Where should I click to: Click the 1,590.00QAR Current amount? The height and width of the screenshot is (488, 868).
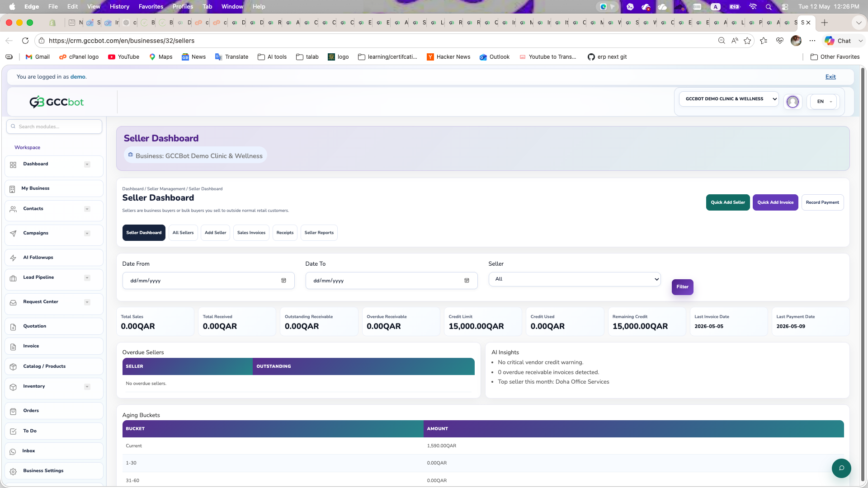coord(441,446)
